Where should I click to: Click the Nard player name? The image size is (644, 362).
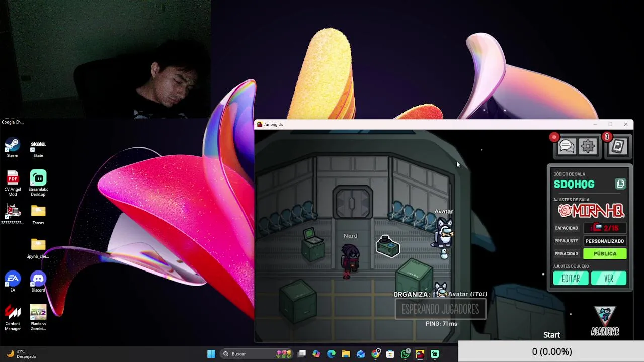click(351, 236)
